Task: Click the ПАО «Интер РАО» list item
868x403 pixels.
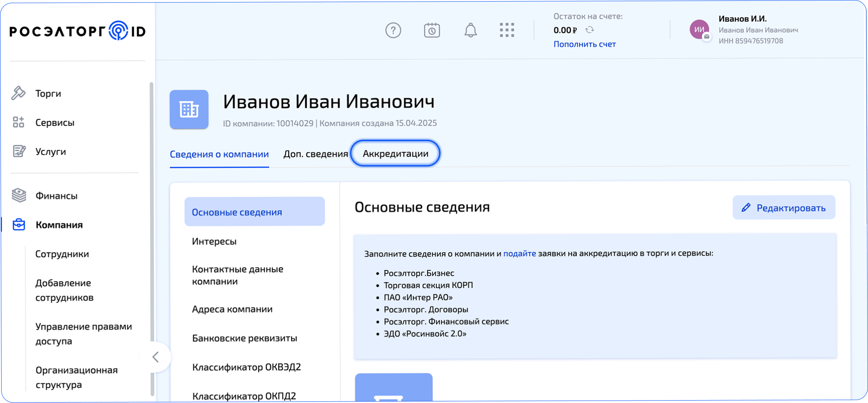Action: pyautogui.click(x=418, y=297)
